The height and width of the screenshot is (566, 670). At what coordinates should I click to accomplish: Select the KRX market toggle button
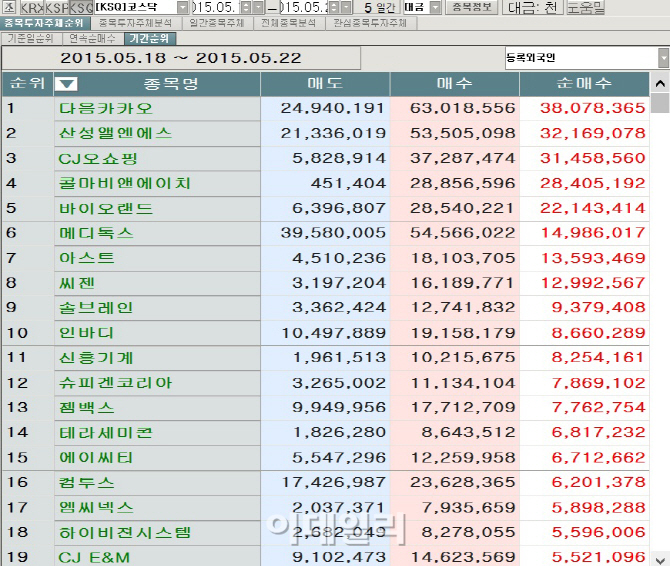coord(32,7)
